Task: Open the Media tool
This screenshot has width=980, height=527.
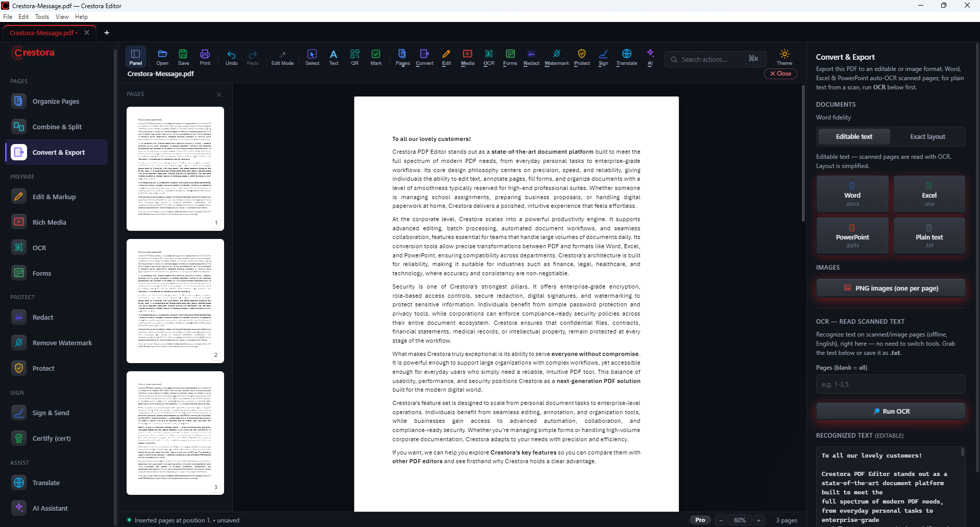Action: (x=468, y=57)
